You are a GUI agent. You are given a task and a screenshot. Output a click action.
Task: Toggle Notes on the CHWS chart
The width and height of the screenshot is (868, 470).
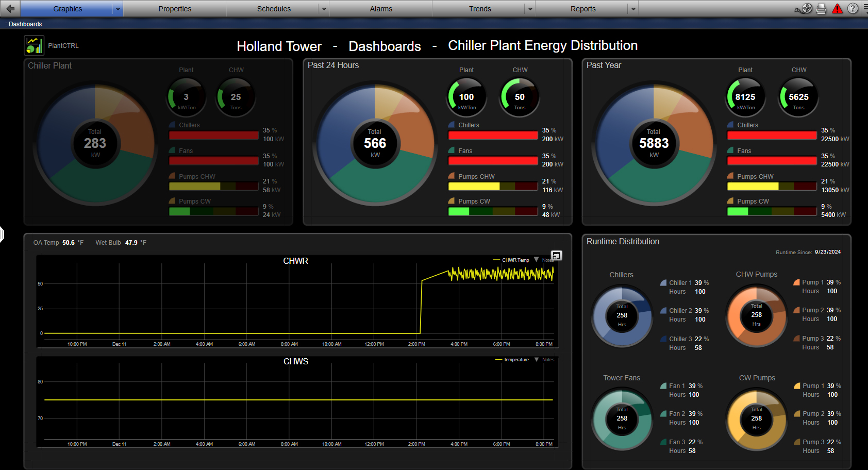[548, 360]
